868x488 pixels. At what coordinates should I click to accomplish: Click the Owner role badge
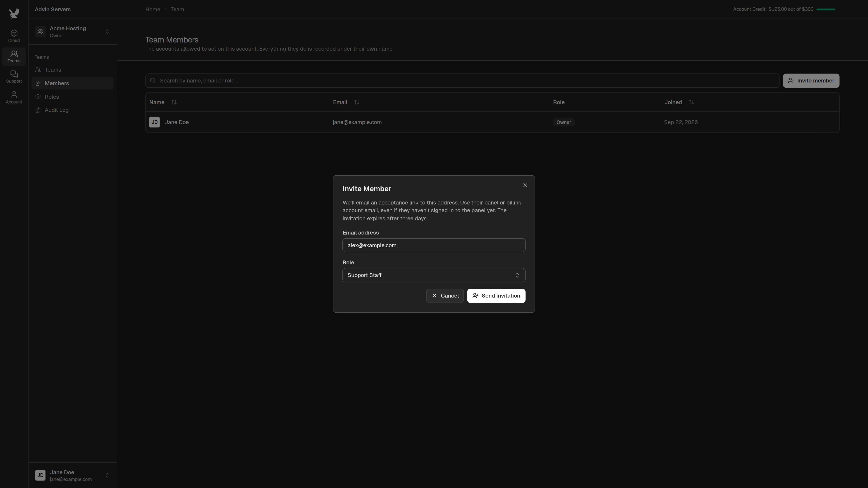[564, 122]
